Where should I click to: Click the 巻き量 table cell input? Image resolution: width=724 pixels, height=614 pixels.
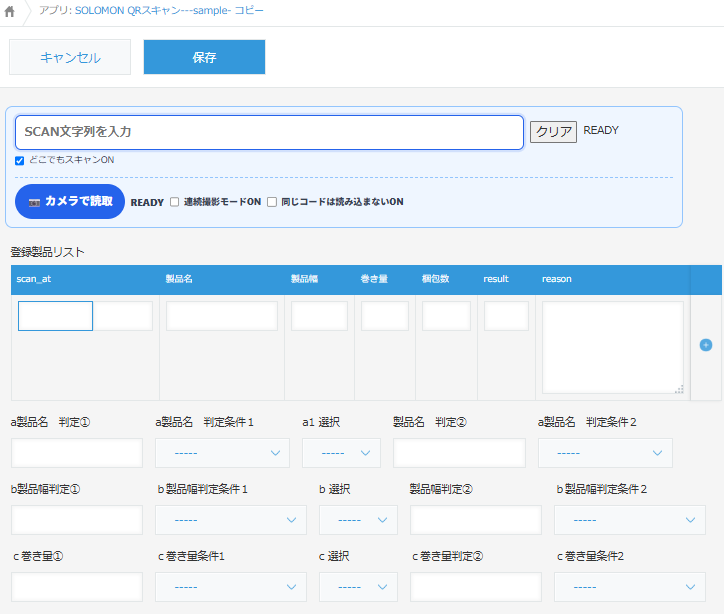click(385, 316)
